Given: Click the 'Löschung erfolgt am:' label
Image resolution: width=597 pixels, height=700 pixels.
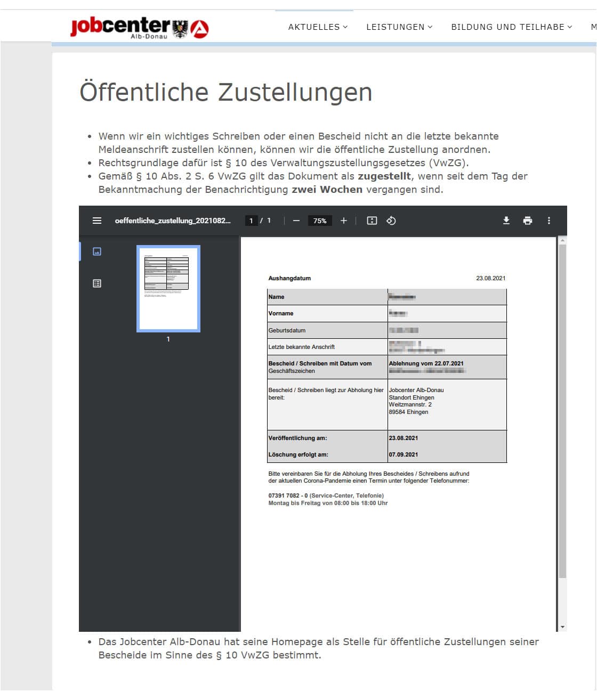Looking at the screenshot, I should coord(298,454).
